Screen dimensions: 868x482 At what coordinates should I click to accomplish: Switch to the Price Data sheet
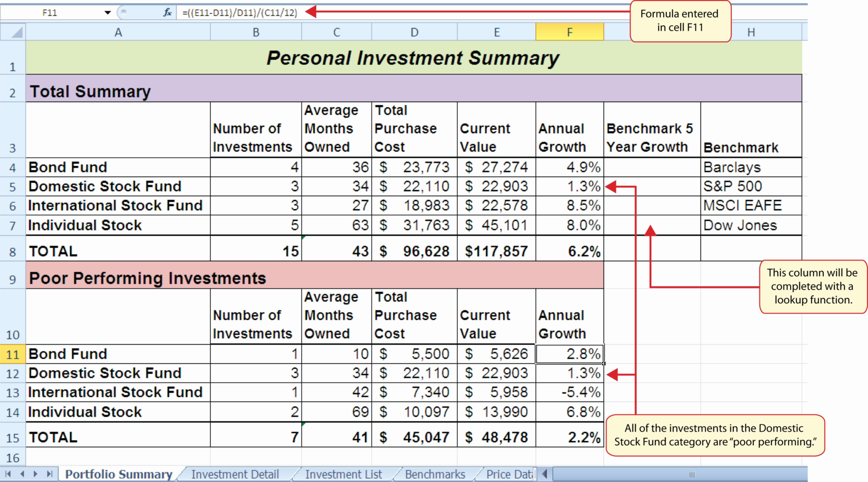click(507, 474)
